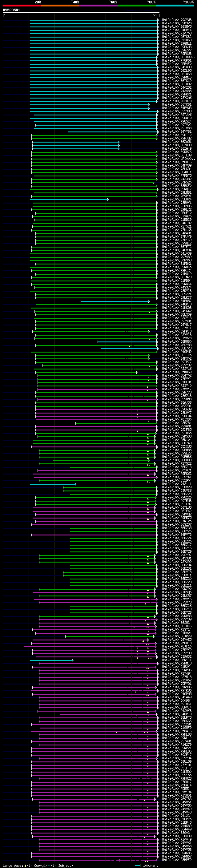Select the UniRef100_A4QPN9 label
Image resolution: width=197 pixels, height=868 pixels.
click(x=177, y=352)
